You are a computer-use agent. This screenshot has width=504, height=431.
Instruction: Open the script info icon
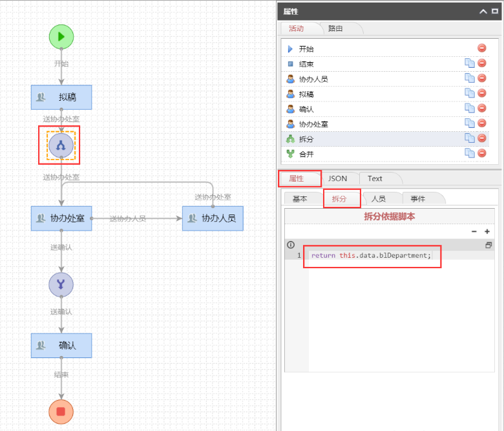291,245
